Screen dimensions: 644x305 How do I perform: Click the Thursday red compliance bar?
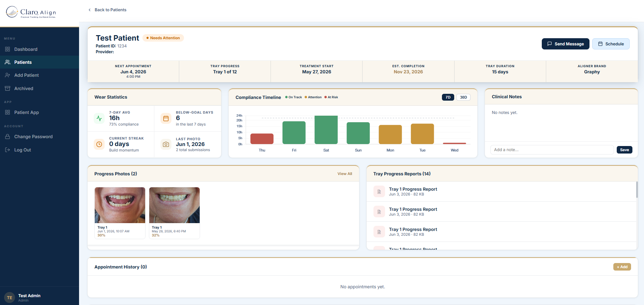tap(262, 139)
